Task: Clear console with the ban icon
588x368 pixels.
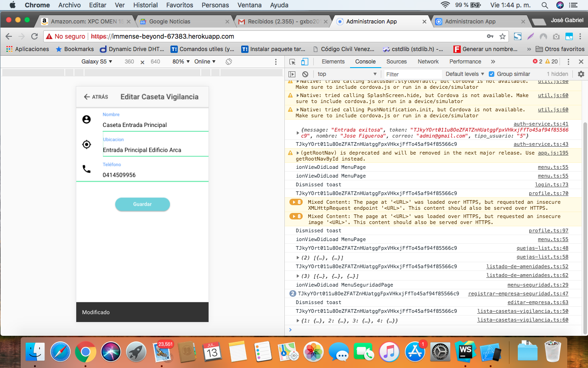Action: point(305,74)
